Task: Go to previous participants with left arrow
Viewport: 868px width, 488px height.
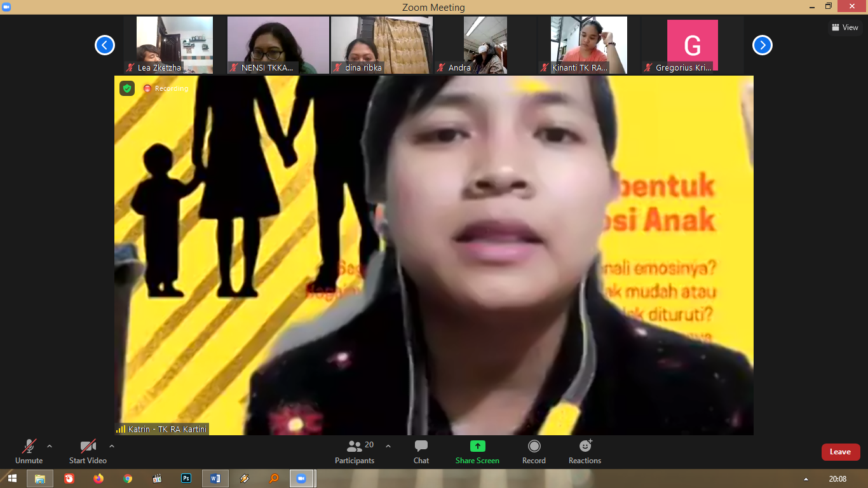Action: (105, 45)
